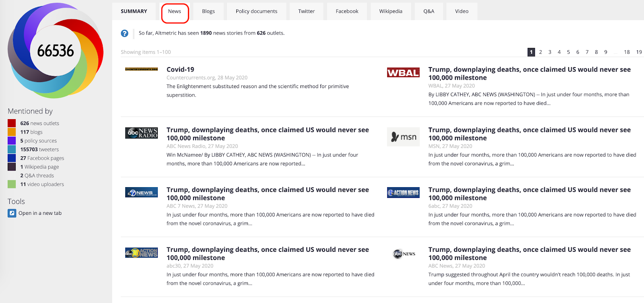Viewport: 644px width, 303px height.
Task: Click the dark Wikipedia page color swatch
Action: coord(12,167)
